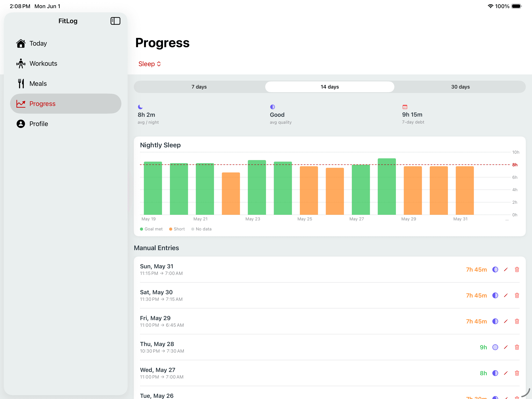Tap the May 23 green sleep bar
Viewport: 532px width, 399px height.
tap(257, 188)
